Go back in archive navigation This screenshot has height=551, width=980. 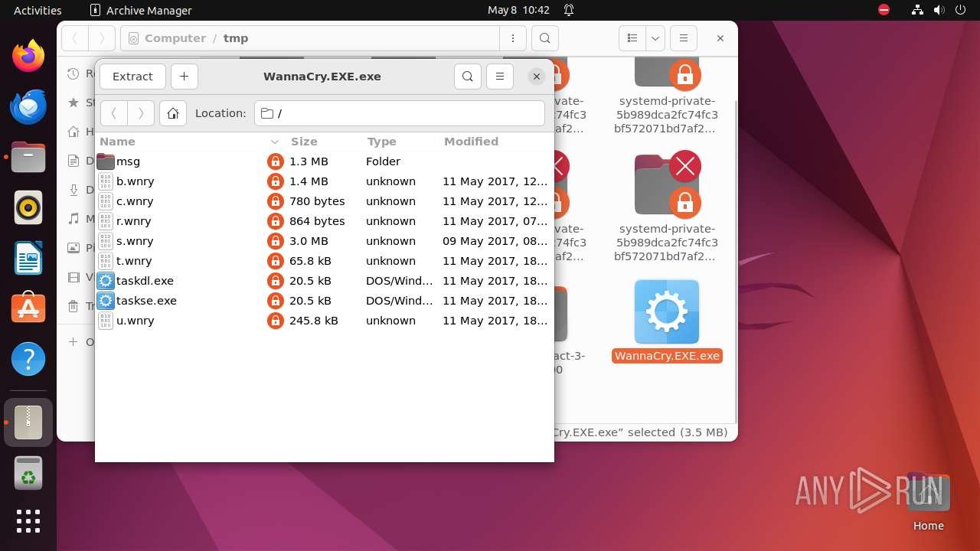pyautogui.click(x=114, y=113)
